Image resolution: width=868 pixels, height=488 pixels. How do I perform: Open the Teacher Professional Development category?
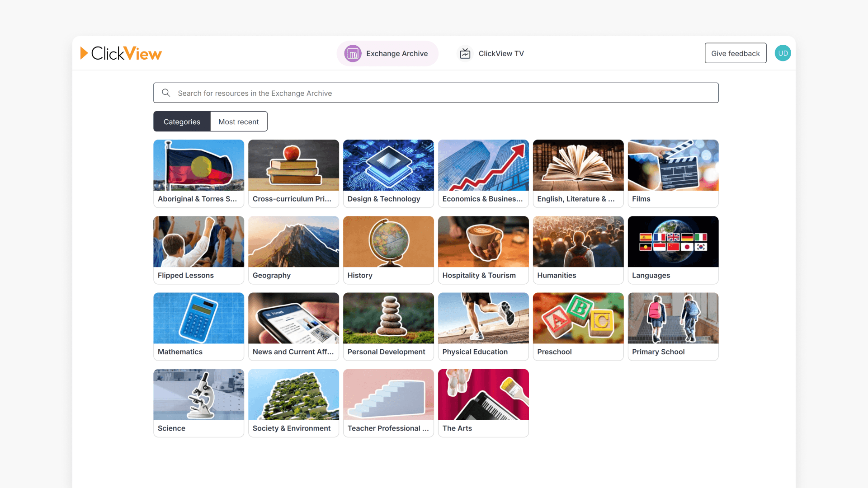click(x=388, y=403)
